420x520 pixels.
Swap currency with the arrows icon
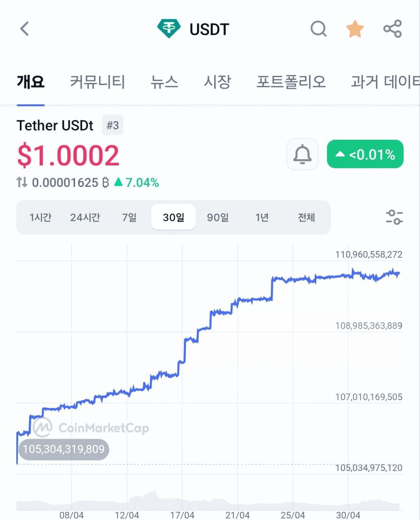[22, 182]
